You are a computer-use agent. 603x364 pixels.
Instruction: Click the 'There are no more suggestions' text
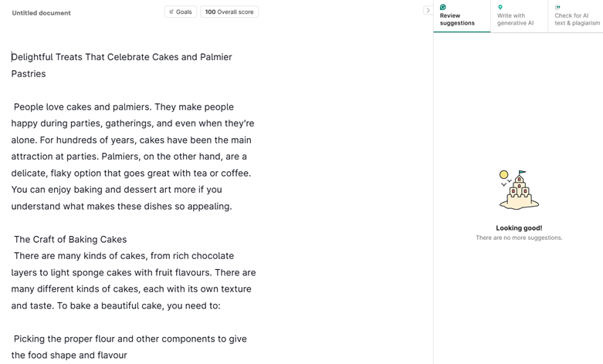[519, 238]
